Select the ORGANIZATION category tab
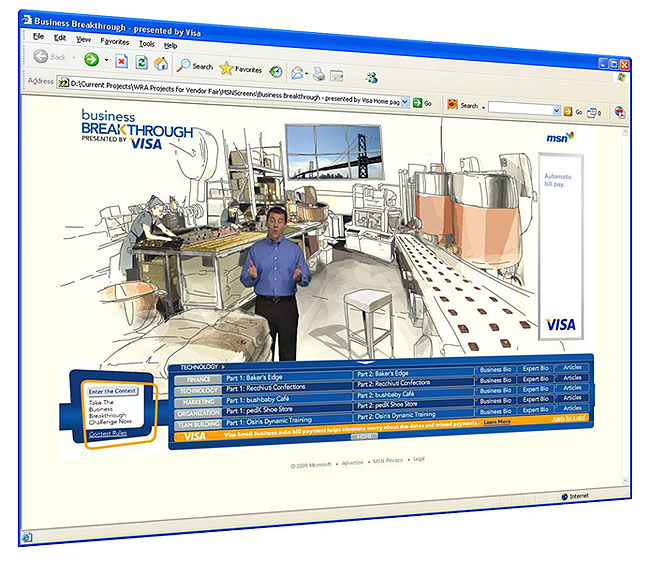Screen dimensions: 650x563 [199, 413]
